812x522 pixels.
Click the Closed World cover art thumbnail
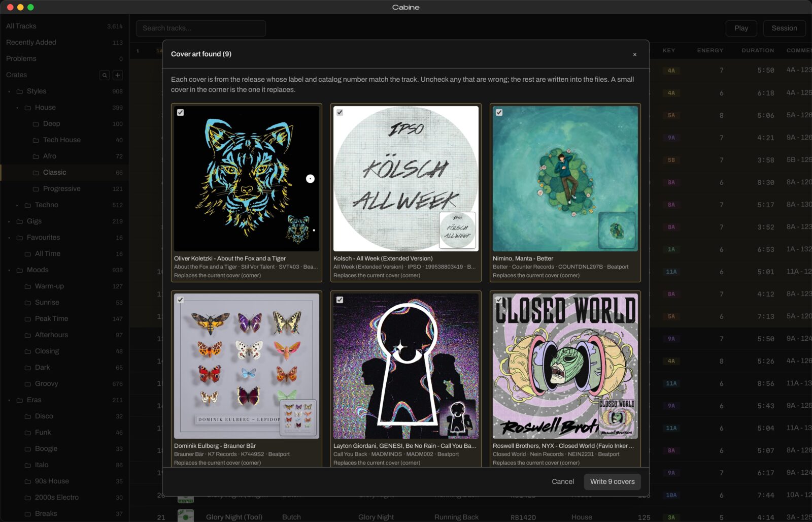click(565, 366)
